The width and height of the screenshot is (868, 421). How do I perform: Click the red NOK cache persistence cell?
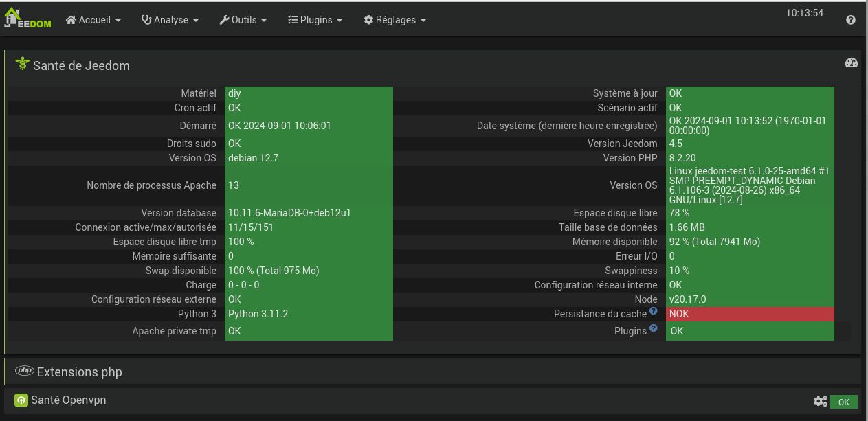(749, 314)
